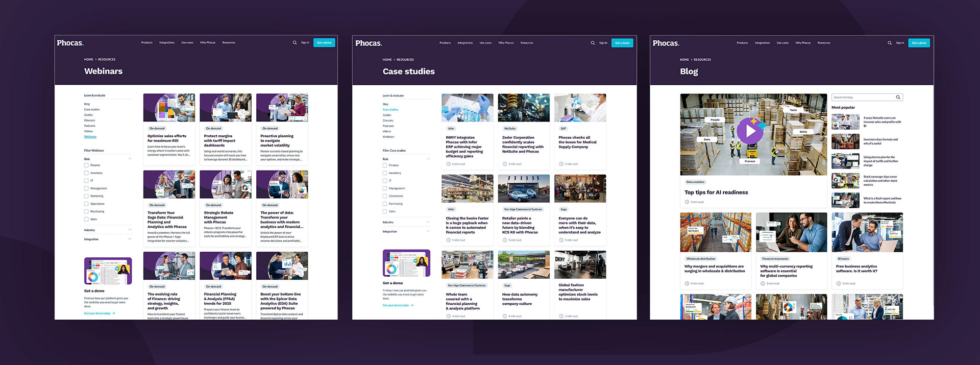Open Optimize sales efforts webinar thumbnail

(x=169, y=107)
